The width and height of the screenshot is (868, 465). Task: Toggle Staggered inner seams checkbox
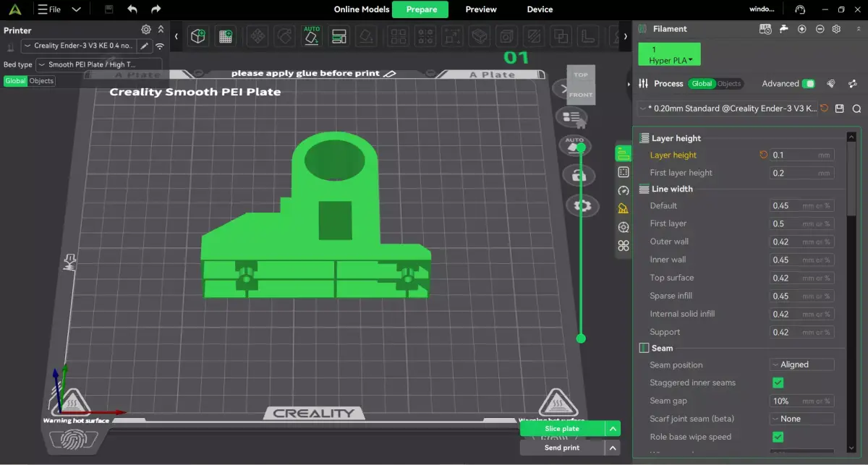click(x=778, y=383)
